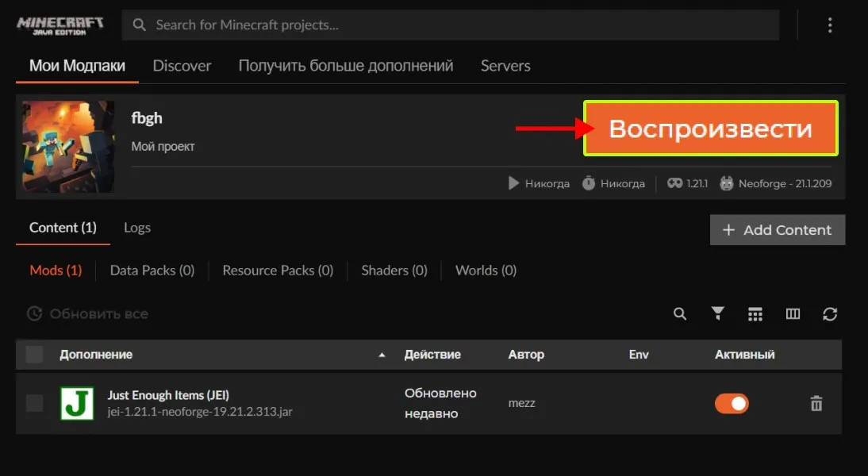Sort by Дополнение using the arrow

(382, 355)
